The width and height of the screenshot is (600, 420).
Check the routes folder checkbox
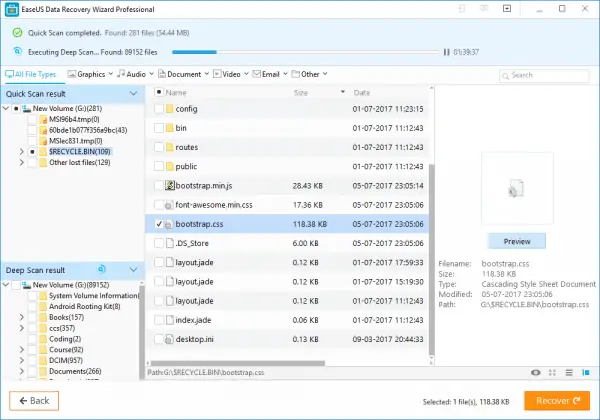click(159, 147)
